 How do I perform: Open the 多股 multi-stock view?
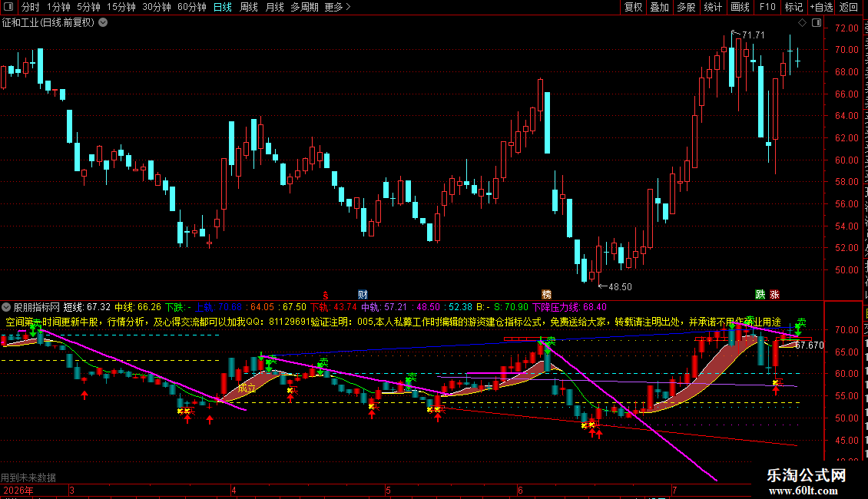(x=686, y=7)
